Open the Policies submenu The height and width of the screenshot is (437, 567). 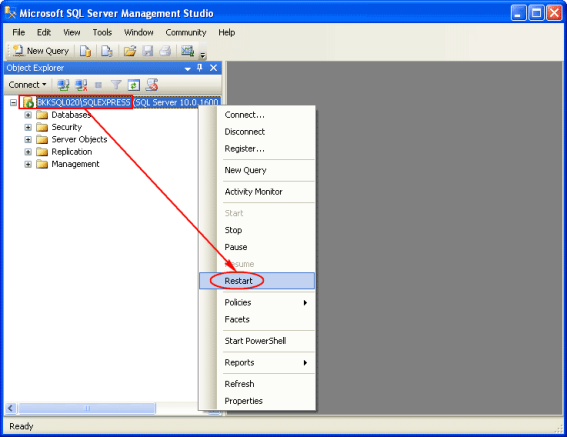(257, 302)
